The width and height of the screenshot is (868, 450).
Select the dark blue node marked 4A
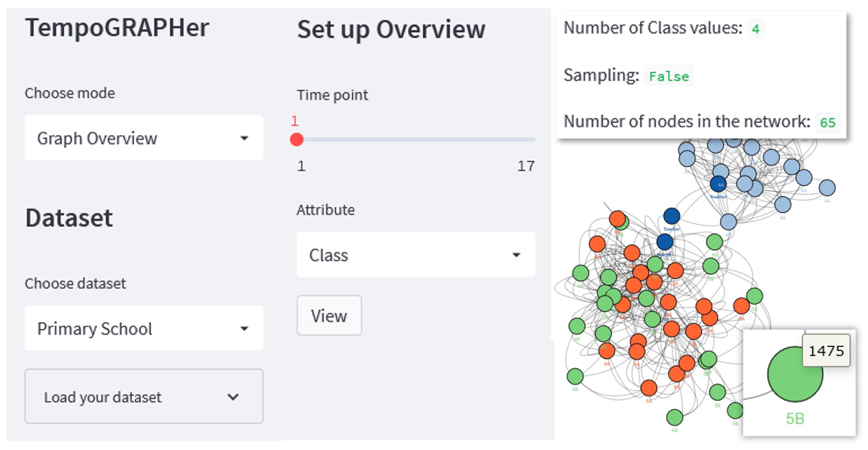[718, 184]
